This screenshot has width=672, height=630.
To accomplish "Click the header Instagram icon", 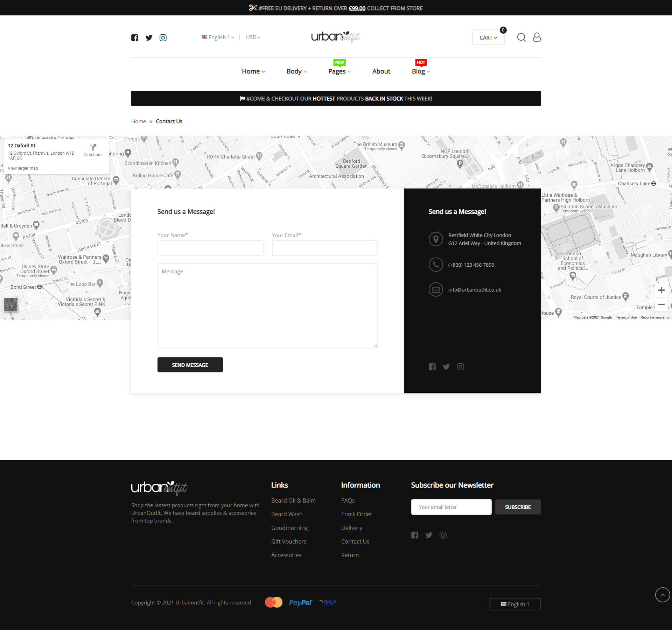I will click(163, 38).
